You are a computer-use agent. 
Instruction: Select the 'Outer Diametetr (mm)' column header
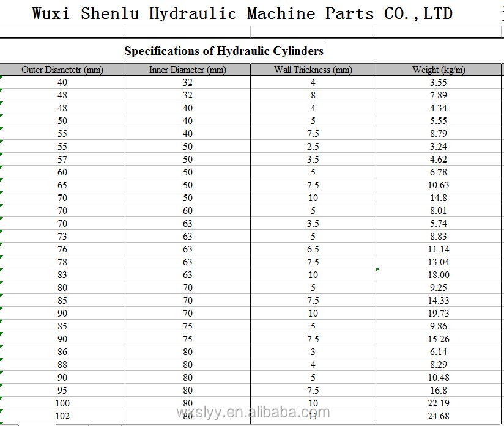(x=62, y=70)
